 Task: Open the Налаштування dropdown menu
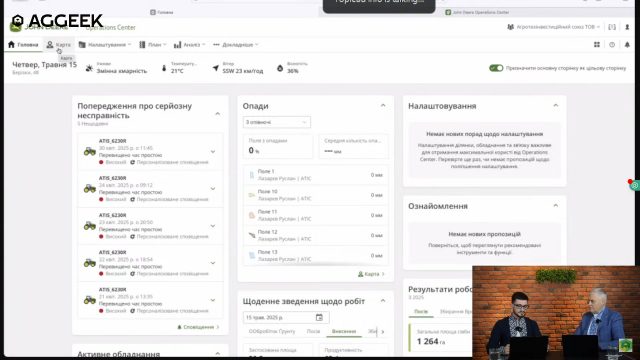[105, 44]
